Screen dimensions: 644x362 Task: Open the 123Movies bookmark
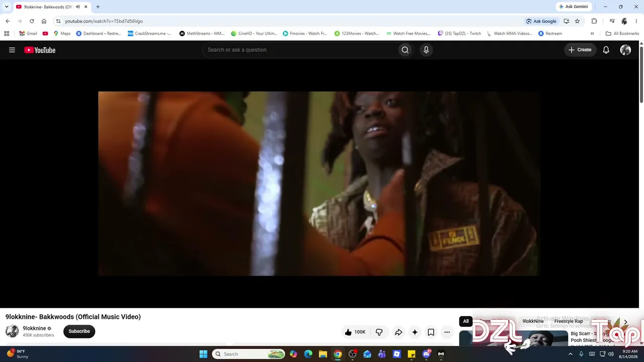coord(357,34)
